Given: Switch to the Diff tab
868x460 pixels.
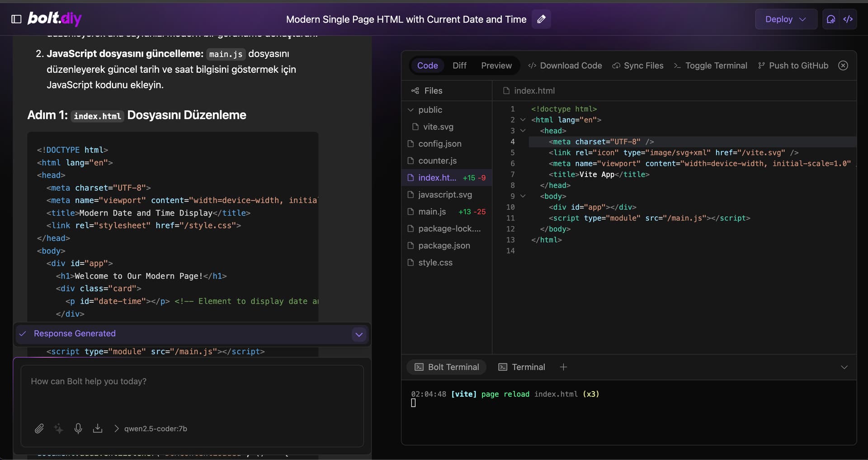Looking at the screenshot, I should (x=459, y=66).
